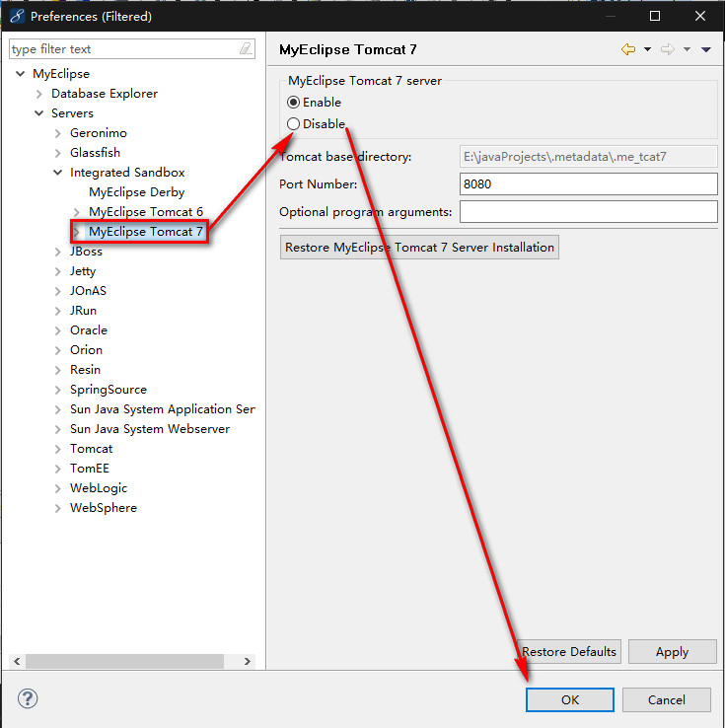Select MyEclipse Derby in the tree
This screenshot has width=725, height=728.
136,191
